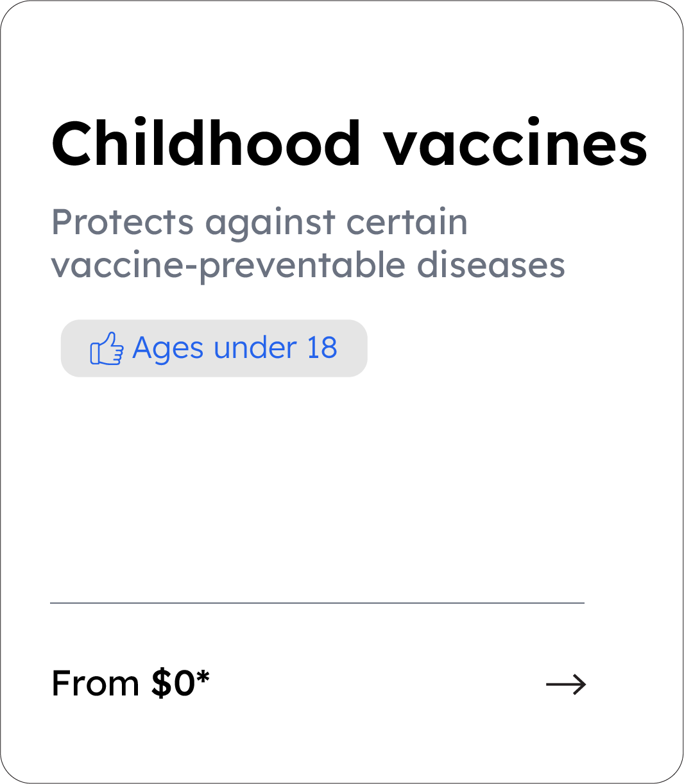Click the word "vaccines" in the title
Viewport: 684px width, 784px height.
coord(515,145)
